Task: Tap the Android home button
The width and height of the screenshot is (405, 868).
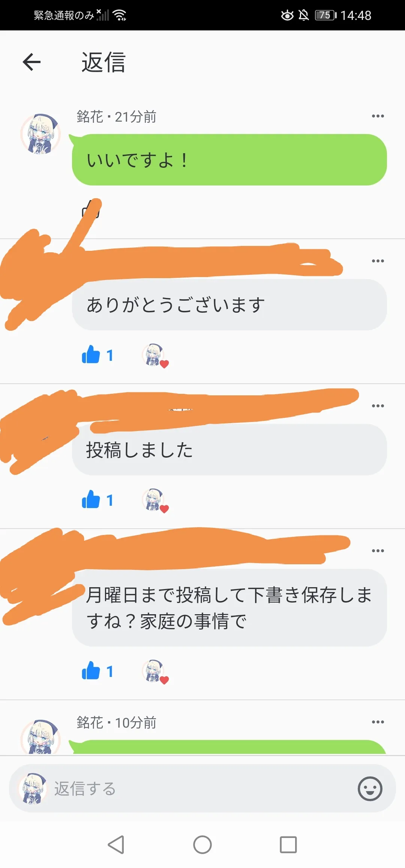Action: click(202, 845)
